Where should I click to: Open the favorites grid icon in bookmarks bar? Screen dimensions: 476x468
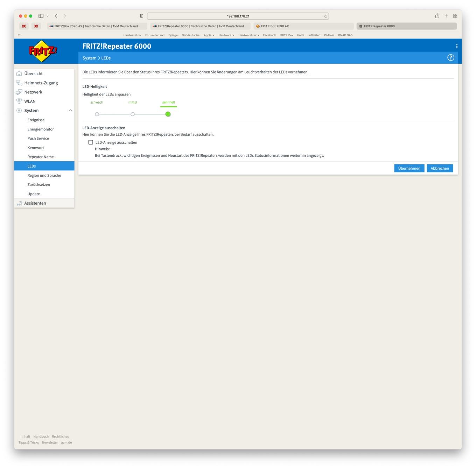[20, 35]
